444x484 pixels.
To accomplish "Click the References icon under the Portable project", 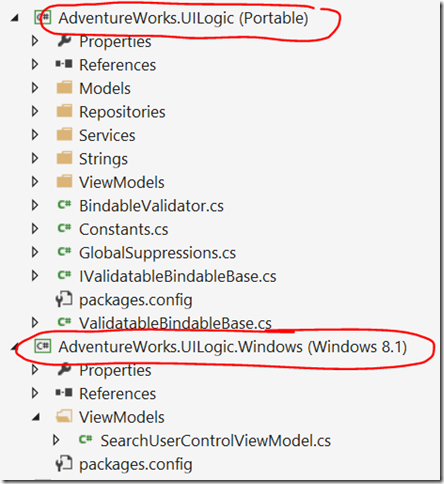I will click(x=64, y=64).
